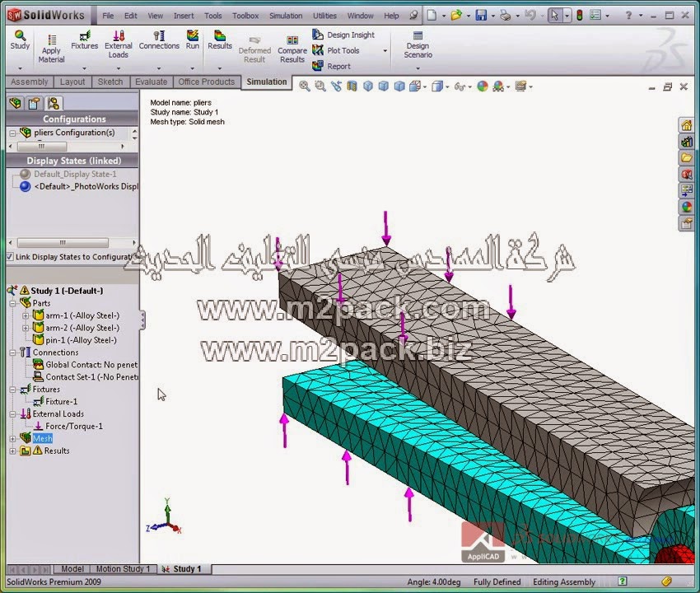700x593 pixels.
Task: Open the File menu
Action: [108, 16]
